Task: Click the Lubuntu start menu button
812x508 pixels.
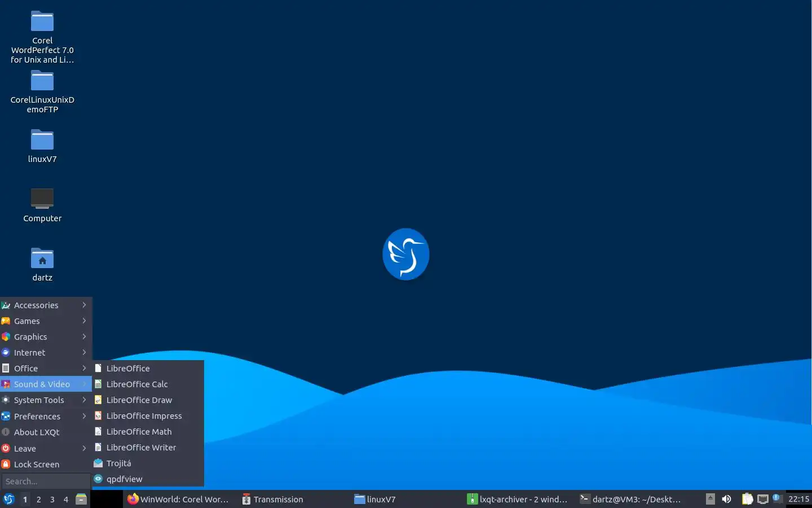Action: pyautogui.click(x=8, y=499)
